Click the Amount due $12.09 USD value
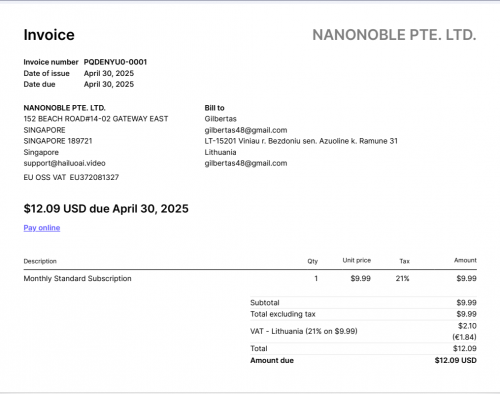 pyautogui.click(x=456, y=360)
